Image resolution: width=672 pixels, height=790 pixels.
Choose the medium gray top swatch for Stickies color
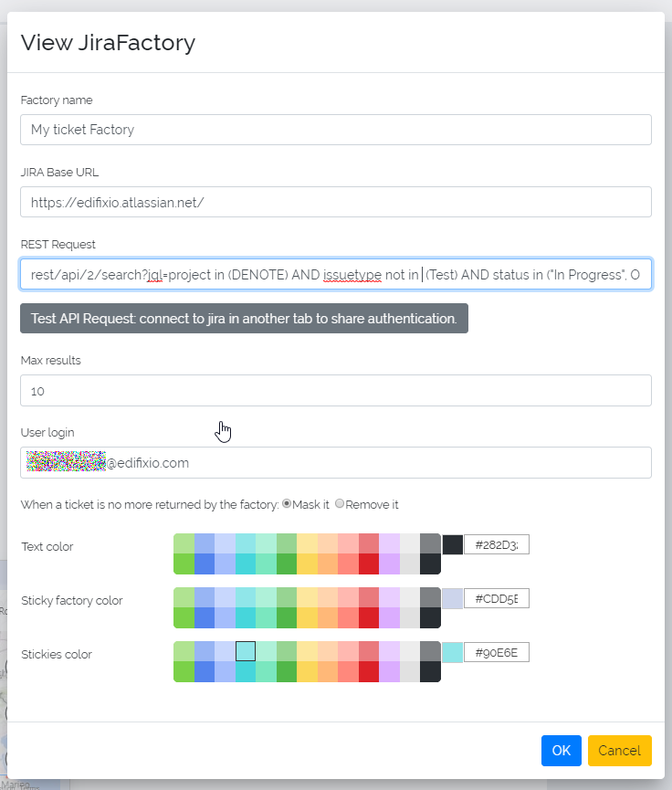tap(430, 651)
